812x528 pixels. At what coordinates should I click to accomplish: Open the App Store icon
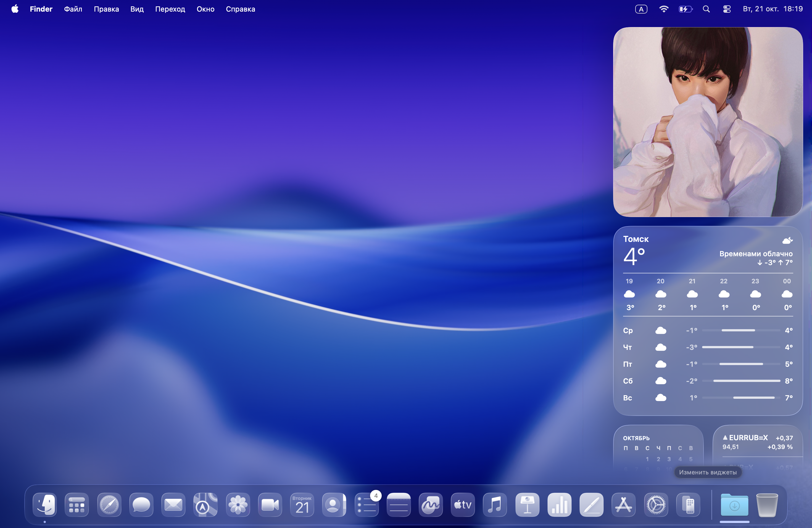[x=623, y=505]
